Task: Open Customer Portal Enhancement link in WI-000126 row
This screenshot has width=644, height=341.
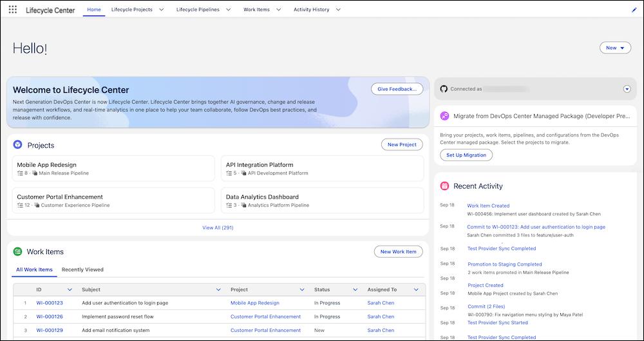Action: 265,317
